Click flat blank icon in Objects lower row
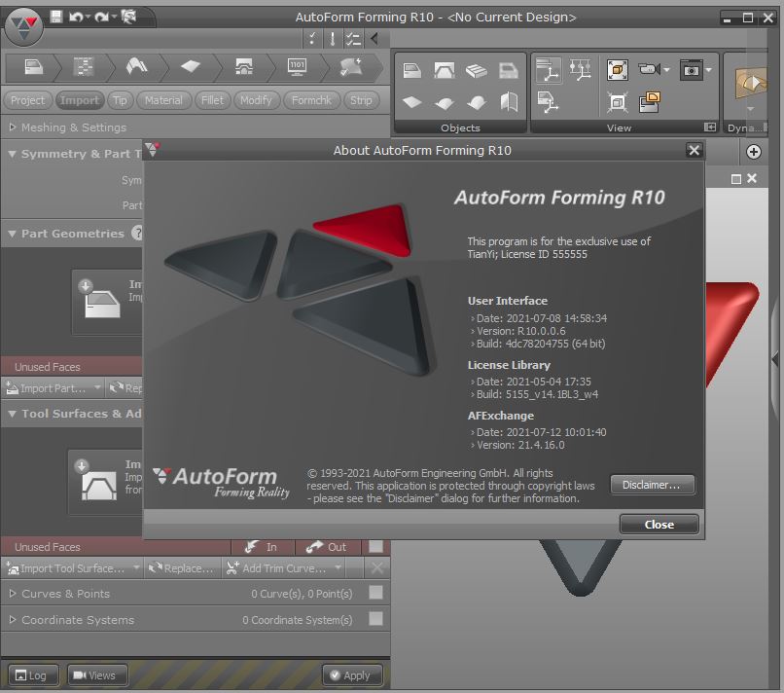Screen dimensions: 784x693 [x=412, y=102]
